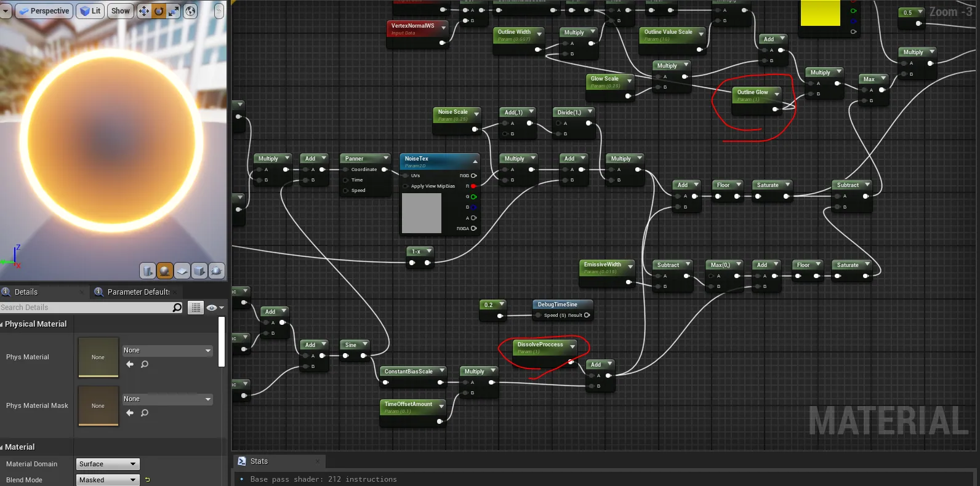Open the Material Domain Surface dropdown
Viewport: 980px width, 486px height.
(108, 464)
